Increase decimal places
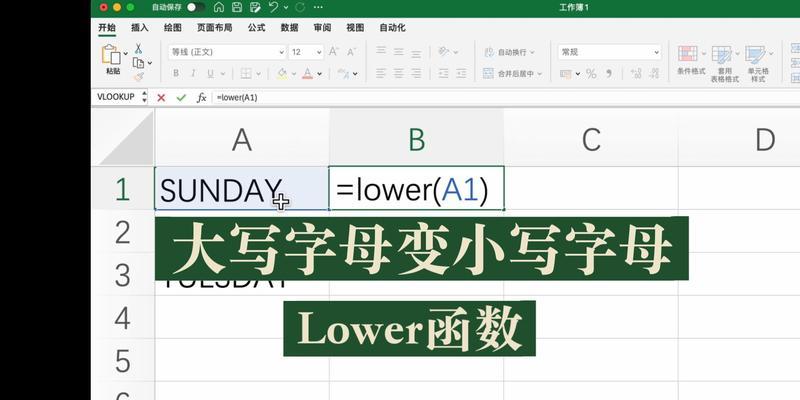Screen dimensions: 800x400 coord(636,73)
